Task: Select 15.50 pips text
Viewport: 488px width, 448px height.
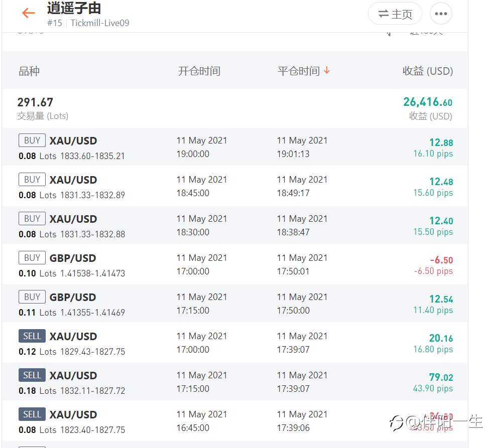Action: point(433,232)
